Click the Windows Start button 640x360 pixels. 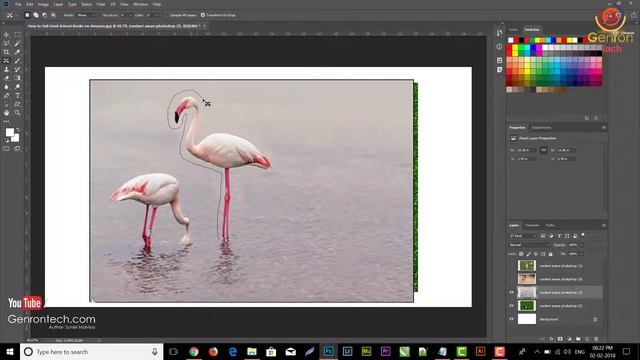tap(10, 351)
